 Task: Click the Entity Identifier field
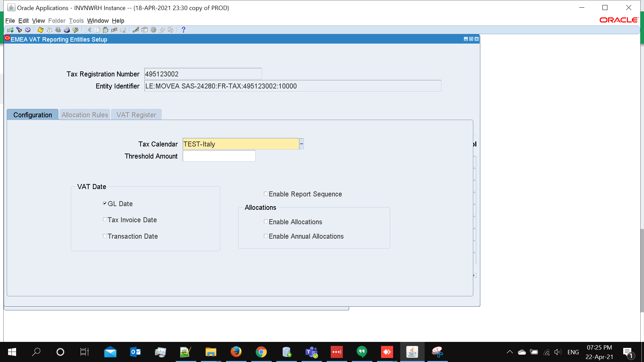coord(293,86)
